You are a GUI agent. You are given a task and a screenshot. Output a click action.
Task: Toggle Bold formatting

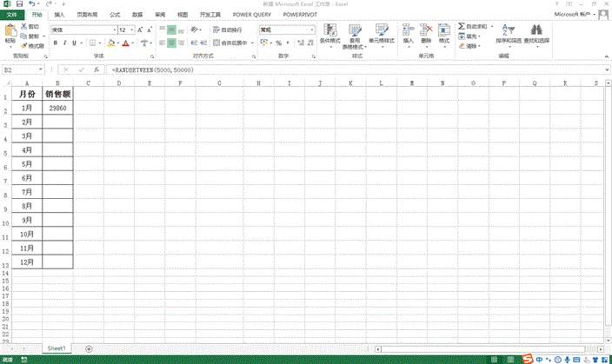[x=54, y=43]
